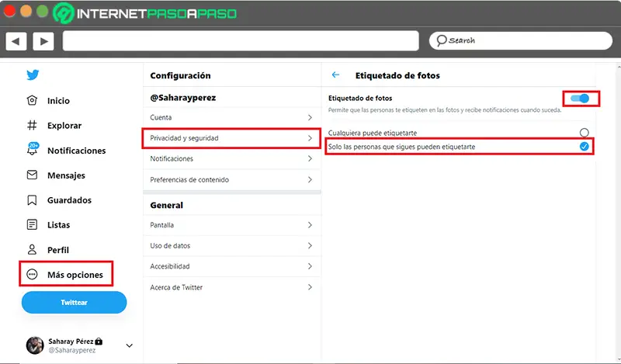Open Notificaciones via the bell icon
This screenshot has width=621, height=364.
click(33, 150)
